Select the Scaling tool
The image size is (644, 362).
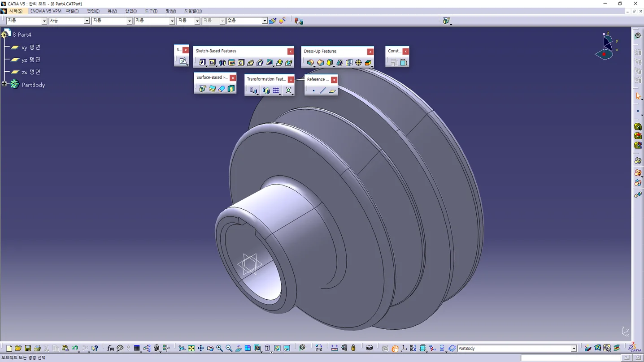(288, 90)
